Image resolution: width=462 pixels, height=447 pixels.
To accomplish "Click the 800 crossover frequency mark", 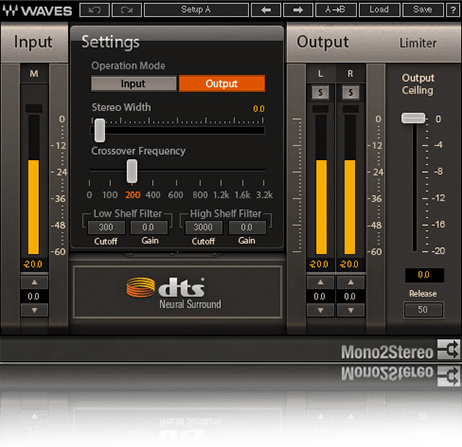I will coord(200,195).
